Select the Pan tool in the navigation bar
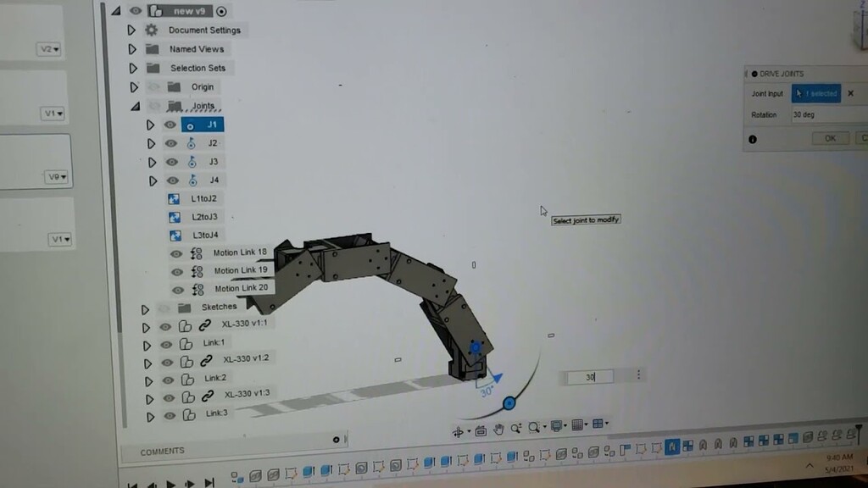Image resolution: width=868 pixels, height=488 pixels. [x=498, y=428]
